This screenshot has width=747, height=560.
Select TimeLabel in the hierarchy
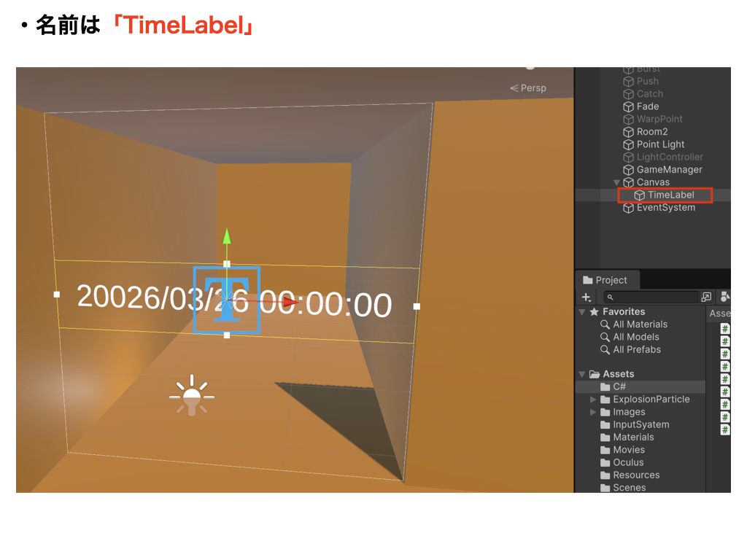pyautogui.click(x=670, y=195)
